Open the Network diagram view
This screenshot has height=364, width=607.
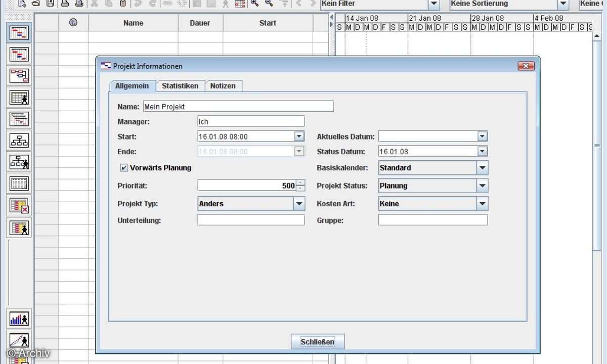click(x=19, y=76)
